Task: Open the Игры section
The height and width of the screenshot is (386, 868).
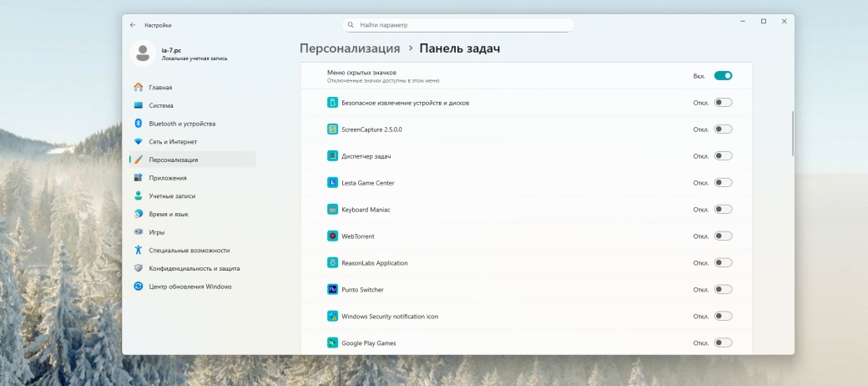Action: click(x=192, y=232)
